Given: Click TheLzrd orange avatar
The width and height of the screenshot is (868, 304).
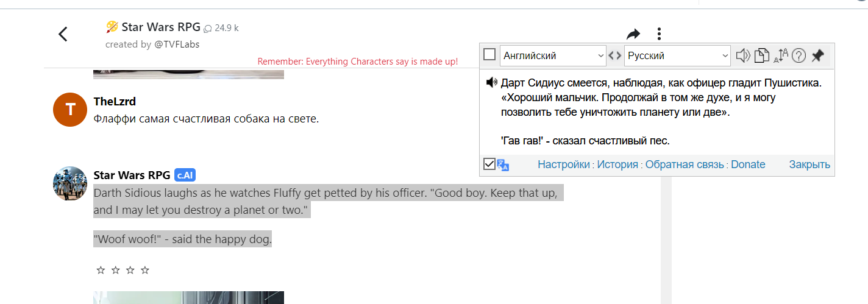Looking at the screenshot, I should pos(70,110).
